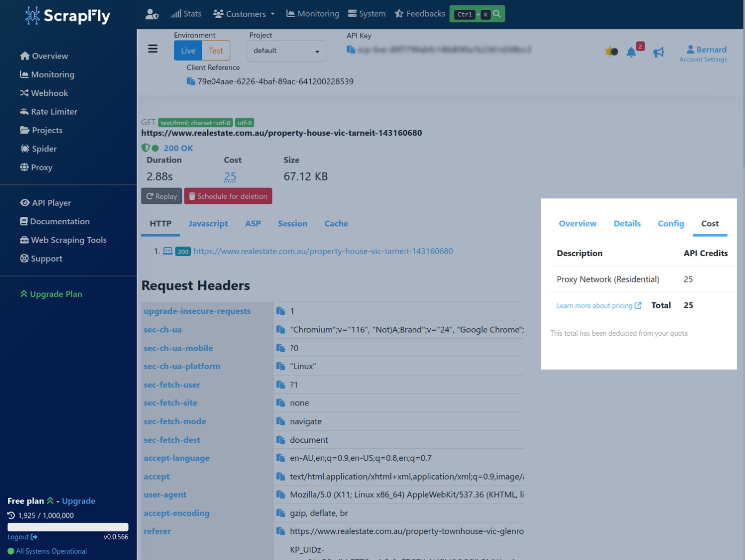Open the Project selector showing default
The image size is (745, 560).
pyautogui.click(x=286, y=51)
